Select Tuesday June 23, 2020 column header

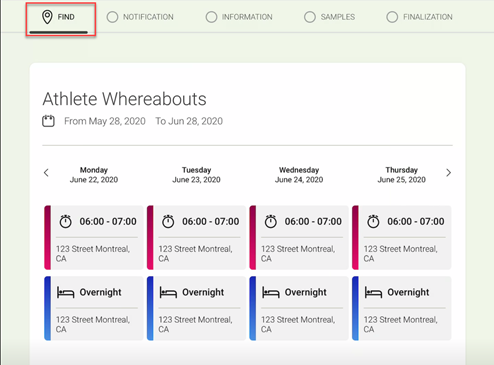click(196, 175)
